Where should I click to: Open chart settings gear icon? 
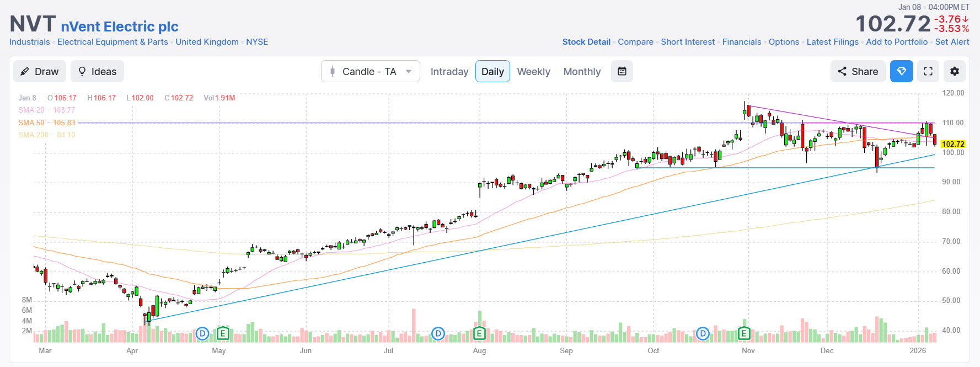(955, 71)
